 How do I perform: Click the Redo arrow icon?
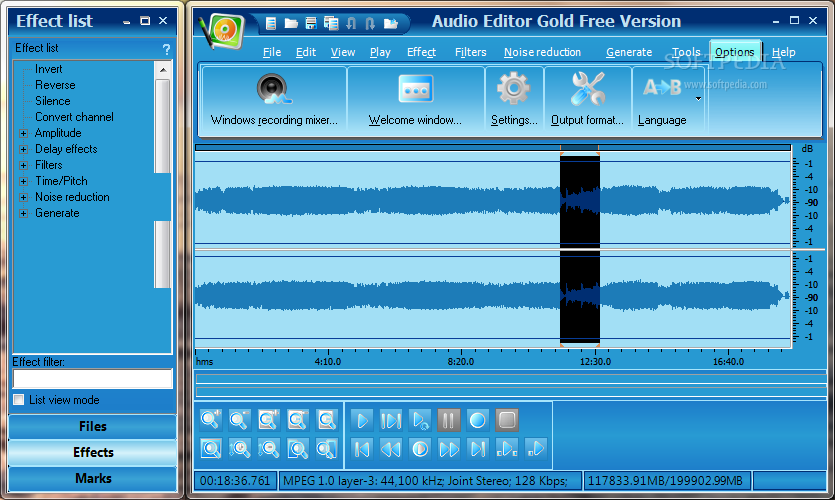tap(370, 23)
